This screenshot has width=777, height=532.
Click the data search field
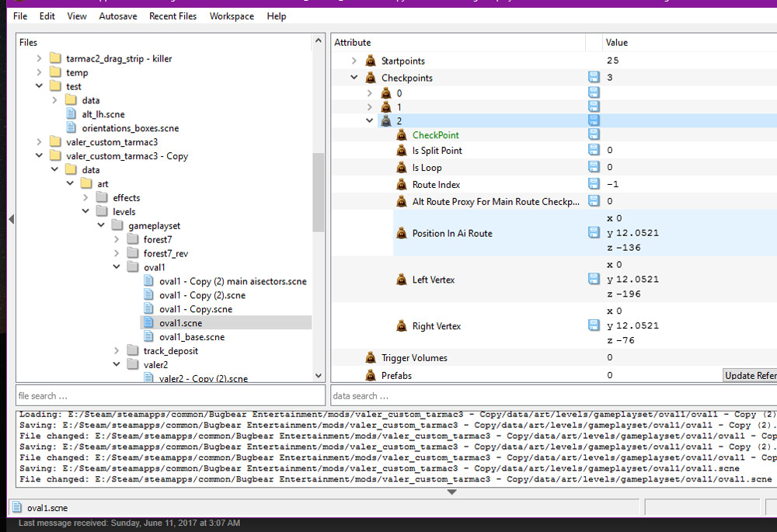click(553, 396)
